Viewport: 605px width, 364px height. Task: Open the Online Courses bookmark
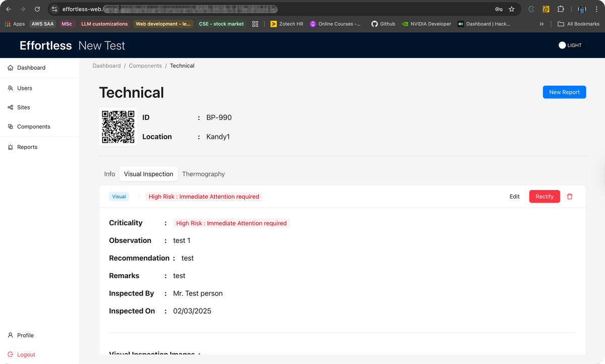(335, 24)
